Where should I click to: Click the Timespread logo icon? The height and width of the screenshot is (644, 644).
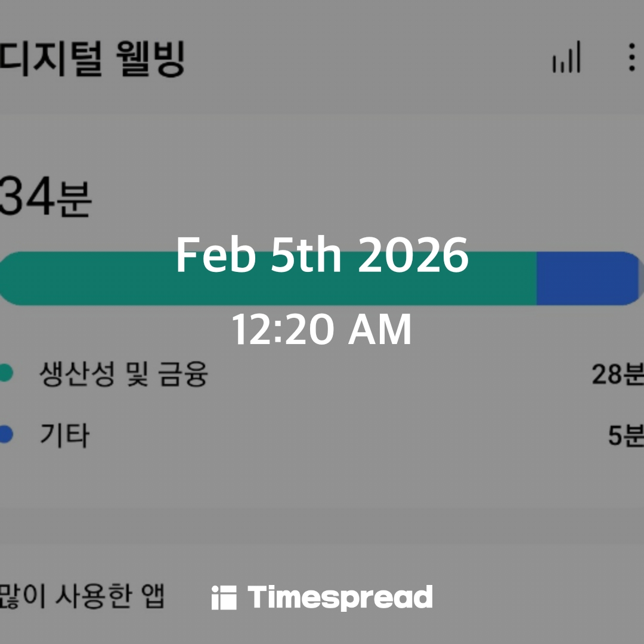tap(224, 597)
